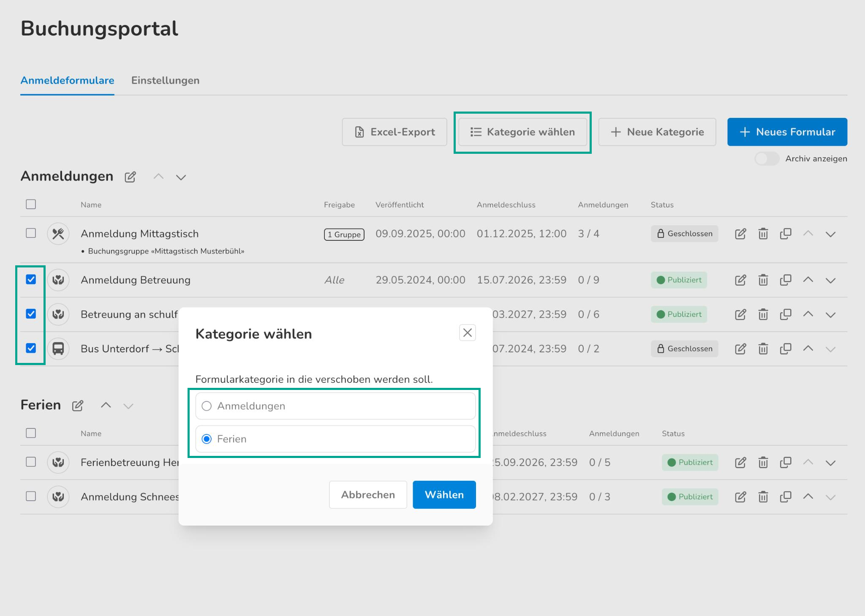Click the 1 Gruppe badge
Viewport: 865px width, 616px height.
(344, 234)
